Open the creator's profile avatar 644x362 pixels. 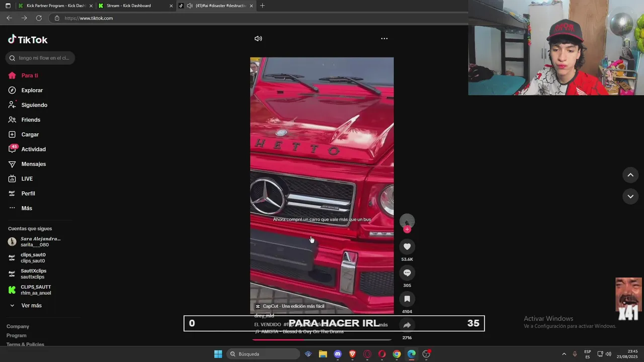407,221
